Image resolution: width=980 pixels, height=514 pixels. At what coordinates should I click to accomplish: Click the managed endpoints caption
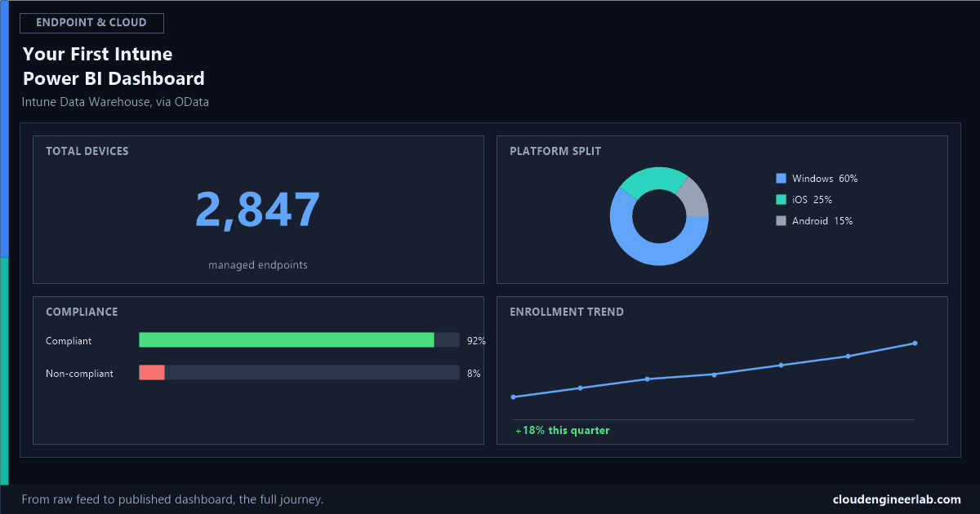[x=258, y=265]
